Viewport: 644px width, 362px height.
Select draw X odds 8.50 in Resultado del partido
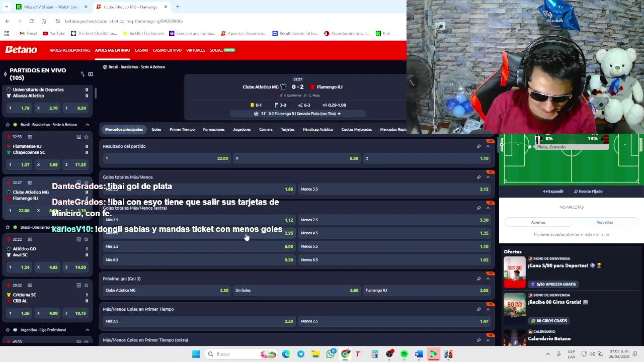(x=297, y=158)
